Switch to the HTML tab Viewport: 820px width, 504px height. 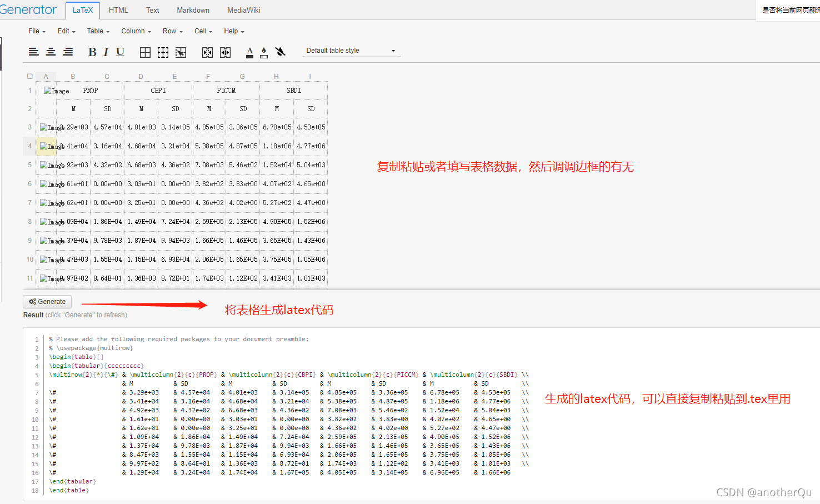click(x=118, y=10)
